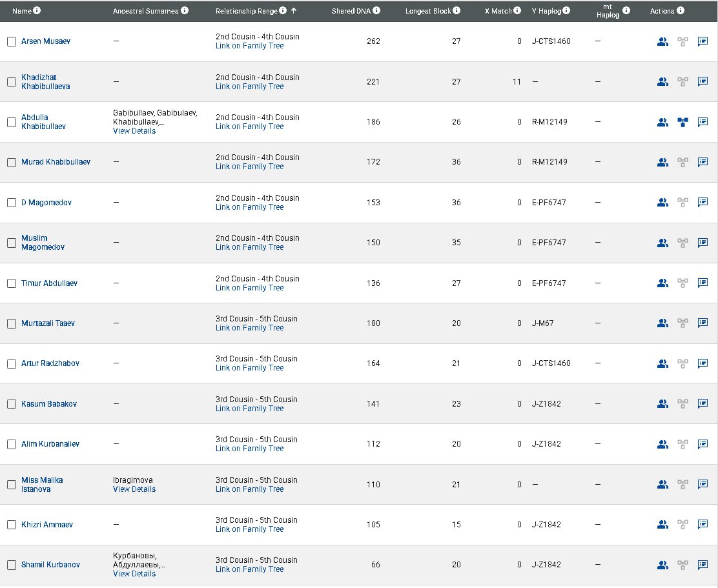Click In Common With icon for Khadizhat Khabibullaeva
The image size is (718, 588).
[662, 82]
